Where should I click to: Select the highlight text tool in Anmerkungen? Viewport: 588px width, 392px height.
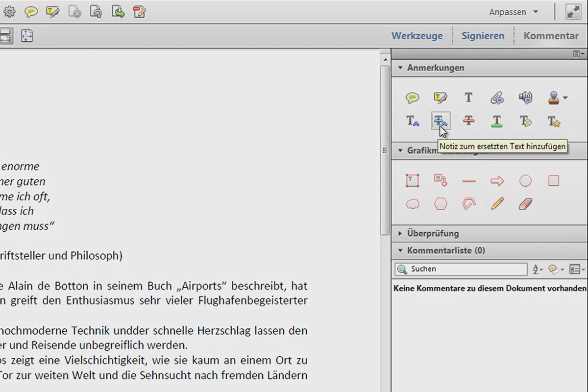point(440,98)
